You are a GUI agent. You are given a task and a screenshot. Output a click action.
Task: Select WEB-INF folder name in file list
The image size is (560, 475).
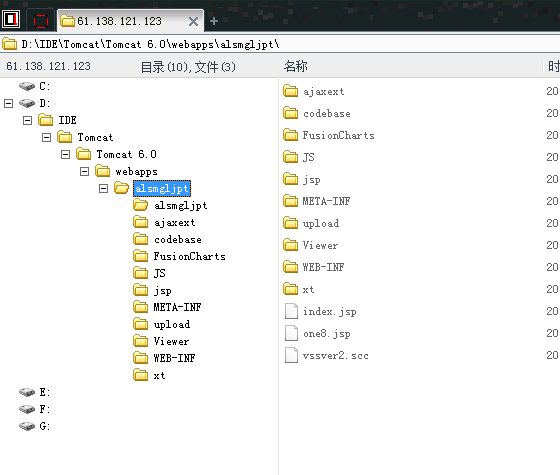pyautogui.click(x=323, y=267)
